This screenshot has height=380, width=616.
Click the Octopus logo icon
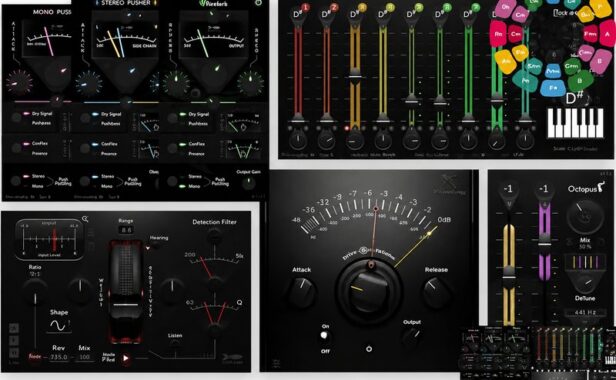(601, 187)
